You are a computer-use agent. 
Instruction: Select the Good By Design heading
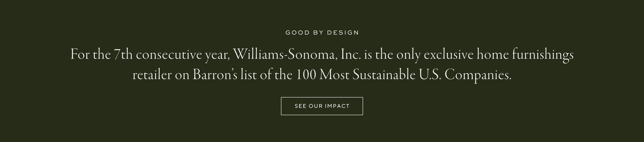322,33
